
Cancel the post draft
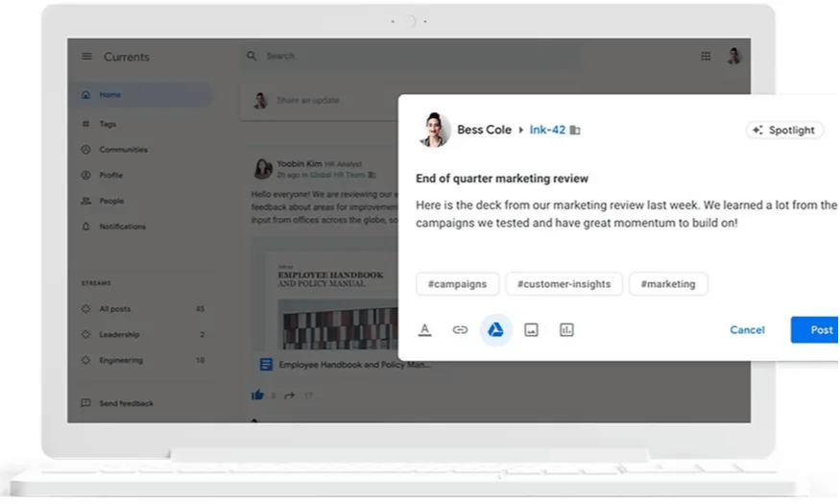[x=747, y=330]
